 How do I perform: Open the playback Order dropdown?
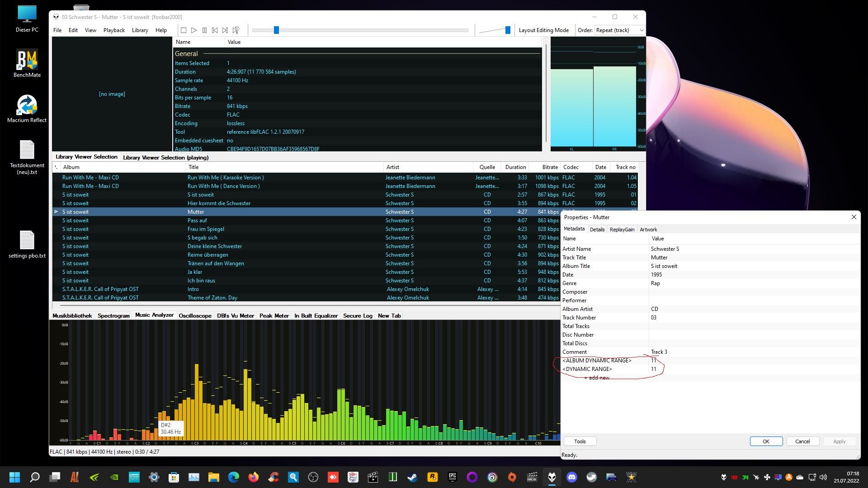620,30
